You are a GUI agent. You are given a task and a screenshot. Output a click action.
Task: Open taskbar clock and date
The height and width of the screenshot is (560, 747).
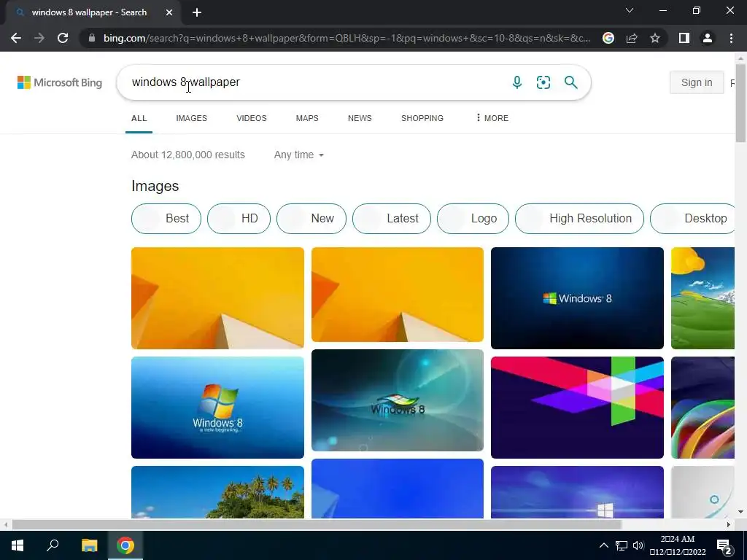click(x=678, y=545)
